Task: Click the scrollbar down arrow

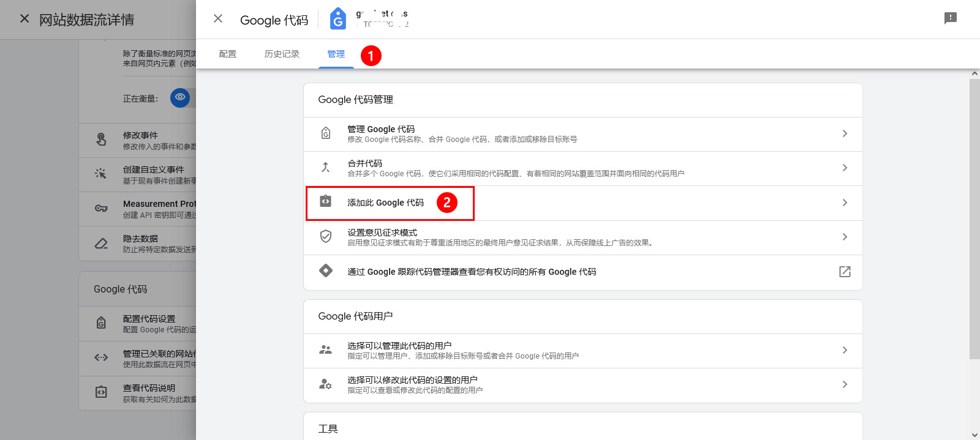Action: (x=974, y=435)
